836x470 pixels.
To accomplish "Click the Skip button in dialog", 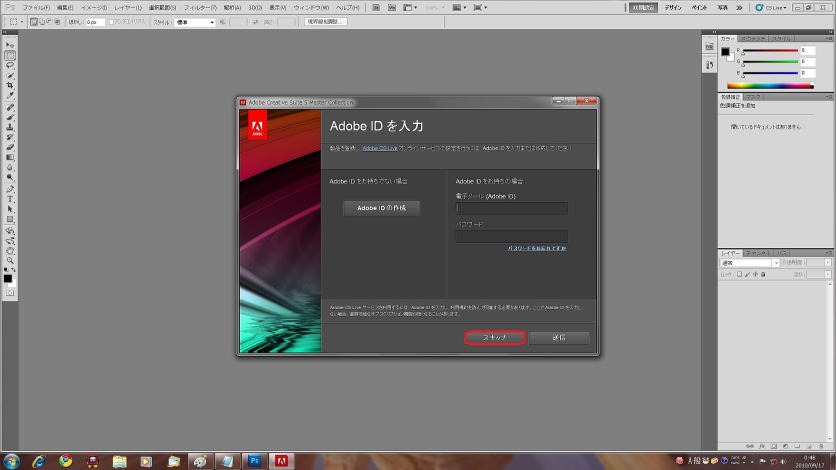I will (x=495, y=337).
